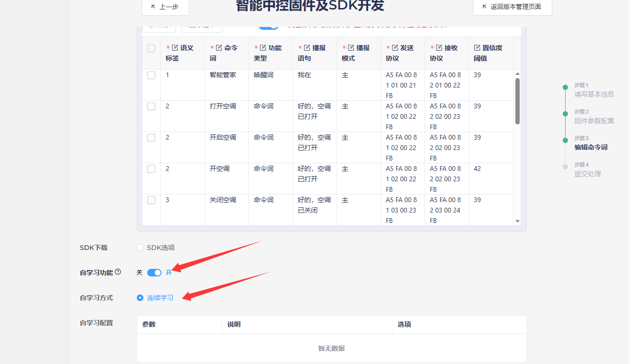Check the SDK选项 checkbox

pos(140,248)
